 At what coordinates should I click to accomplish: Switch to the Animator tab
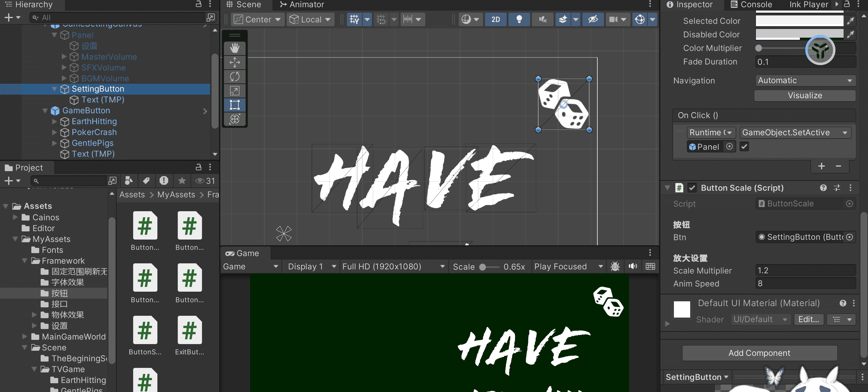coord(302,5)
